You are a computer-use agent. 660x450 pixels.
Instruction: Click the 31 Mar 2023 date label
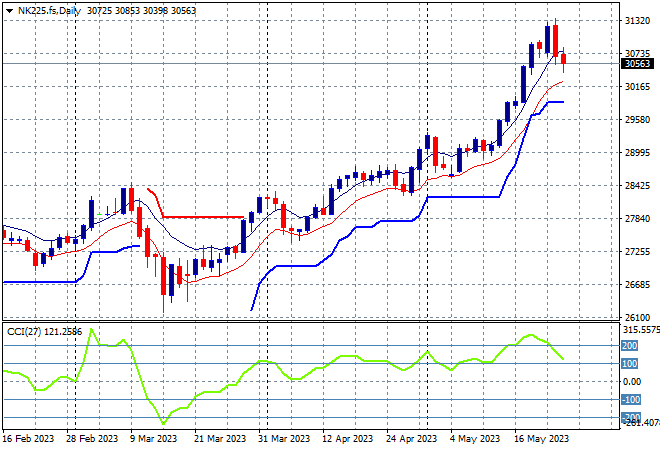pos(282,439)
